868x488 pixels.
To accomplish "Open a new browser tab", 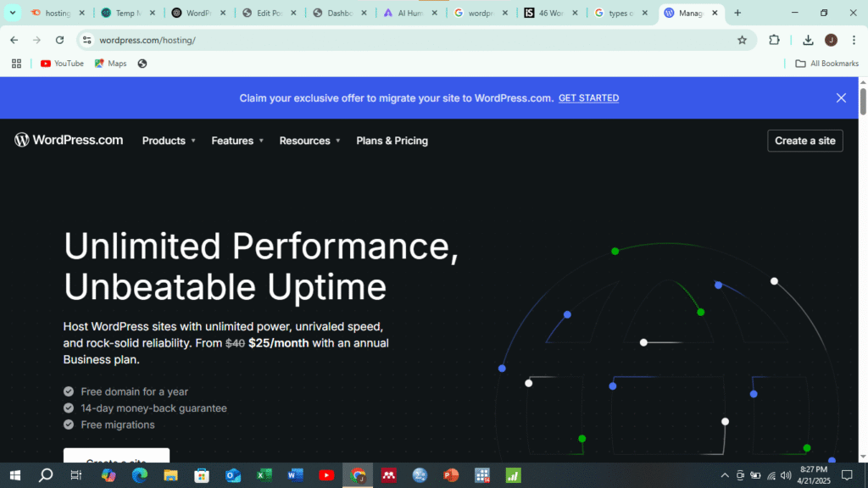I will click(x=737, y=13).
